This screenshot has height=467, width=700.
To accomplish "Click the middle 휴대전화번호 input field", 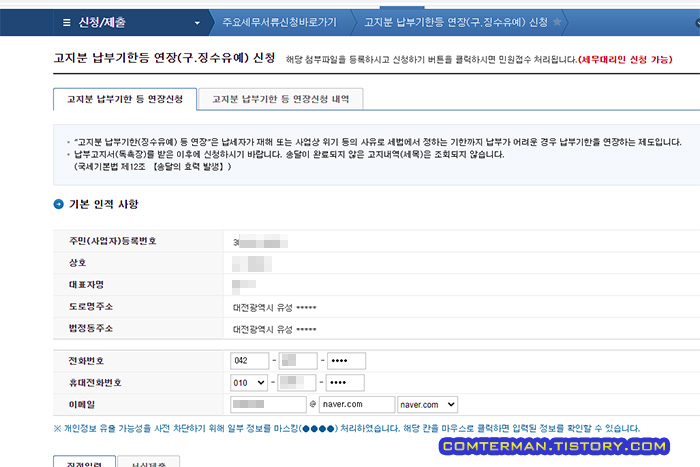I will pos(296,383).
